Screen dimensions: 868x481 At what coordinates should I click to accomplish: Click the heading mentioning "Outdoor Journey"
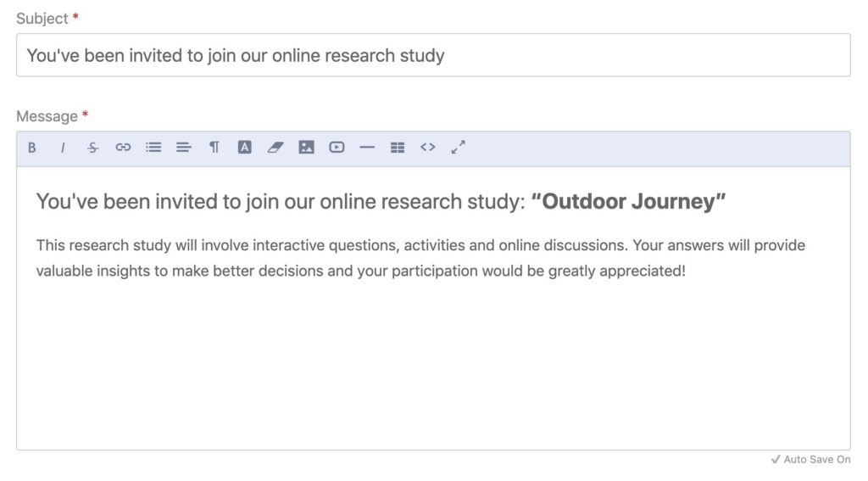[x=381, y=202]
